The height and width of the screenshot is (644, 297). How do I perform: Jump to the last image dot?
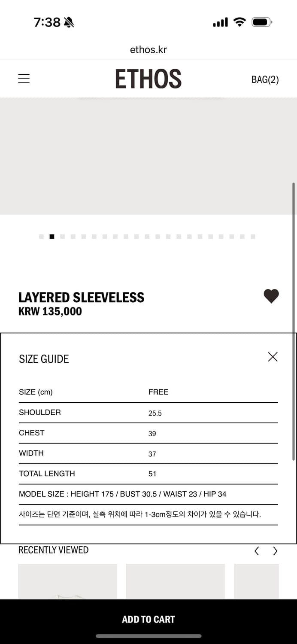(253, 237)
